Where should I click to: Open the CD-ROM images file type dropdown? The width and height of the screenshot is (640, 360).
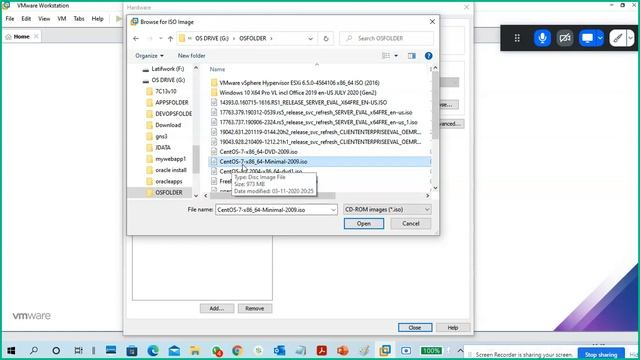[x=387, y=209]
